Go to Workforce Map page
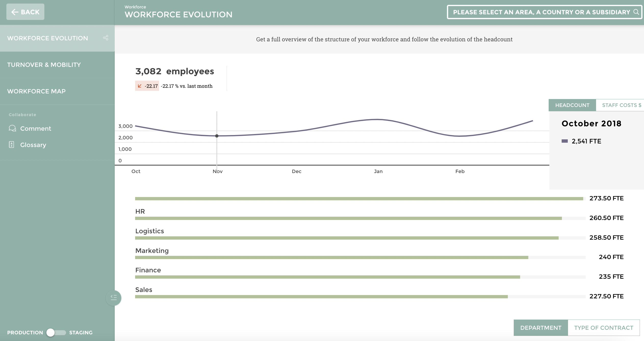 [x=36, y=91]
